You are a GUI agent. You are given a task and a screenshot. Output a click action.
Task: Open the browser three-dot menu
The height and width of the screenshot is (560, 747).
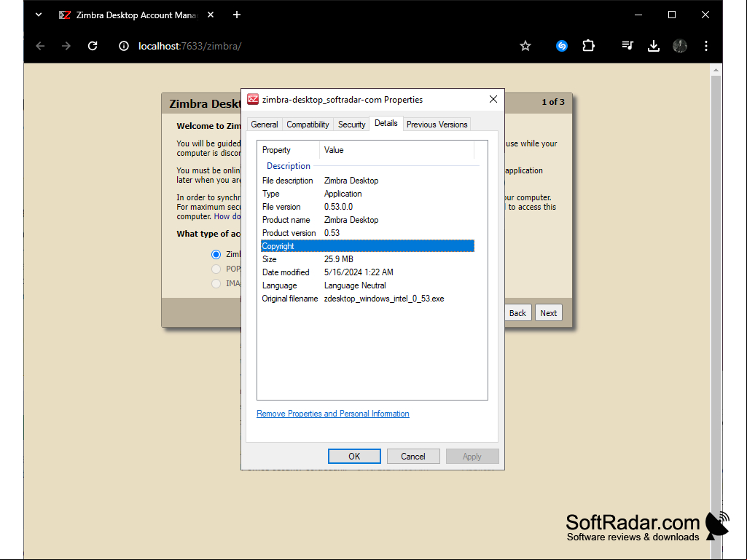click(706, 46)
